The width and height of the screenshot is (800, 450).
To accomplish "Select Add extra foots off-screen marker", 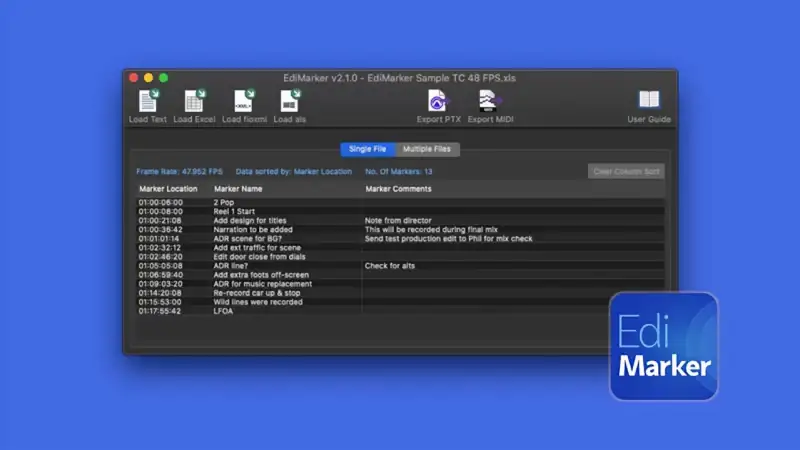I will click(x=261, y=275).
